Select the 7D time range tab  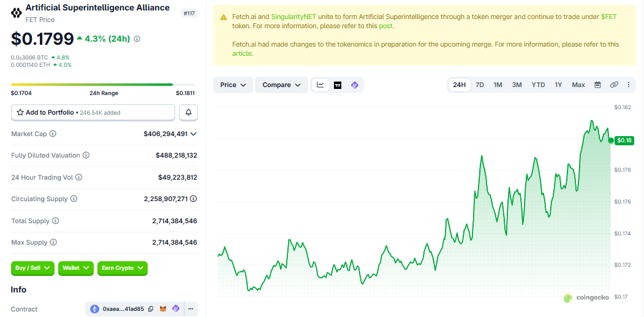tap(480, 85)
